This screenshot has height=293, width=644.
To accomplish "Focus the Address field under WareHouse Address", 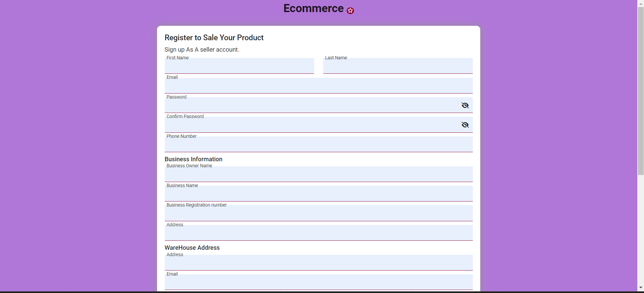I will coord(318,263).
